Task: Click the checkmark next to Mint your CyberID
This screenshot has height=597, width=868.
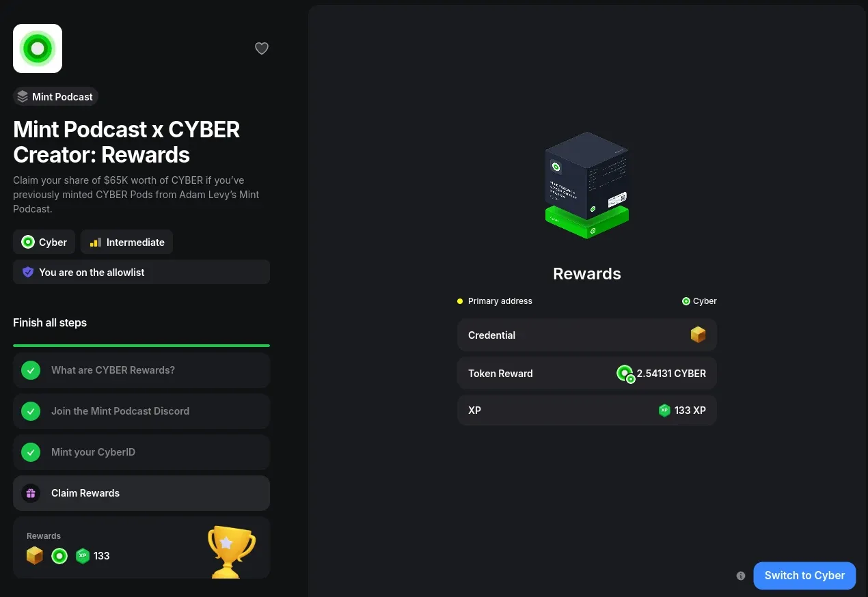Action: tap(31, 452)
